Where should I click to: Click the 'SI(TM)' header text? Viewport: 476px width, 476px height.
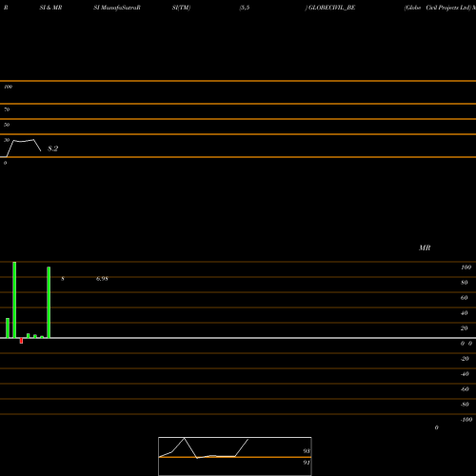coord(181,8)
